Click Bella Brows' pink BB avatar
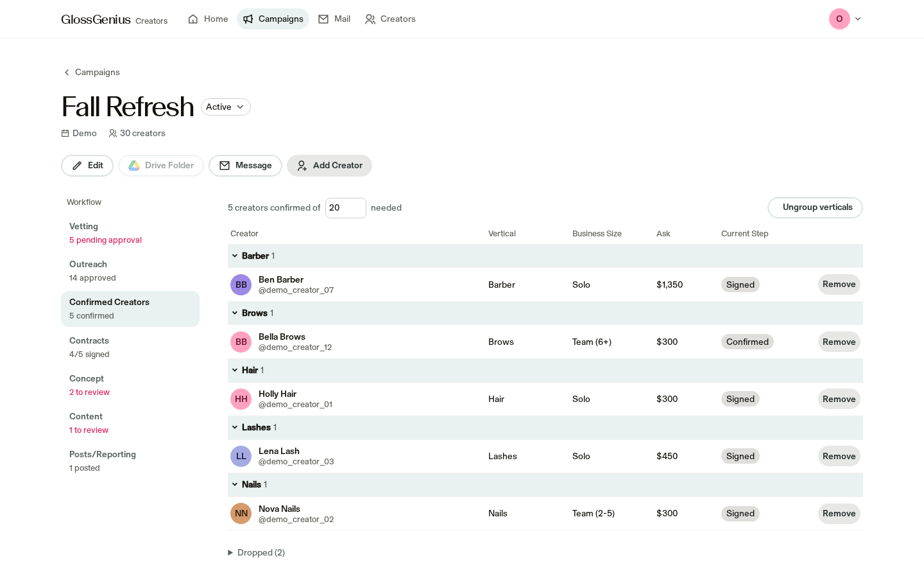 tap(241, 342)
